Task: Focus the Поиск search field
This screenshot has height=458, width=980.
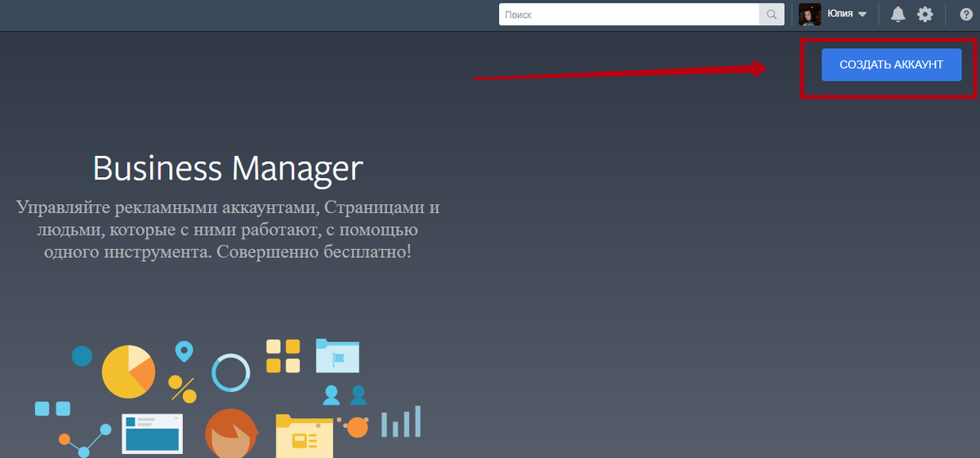Action: tap(629, 15)
